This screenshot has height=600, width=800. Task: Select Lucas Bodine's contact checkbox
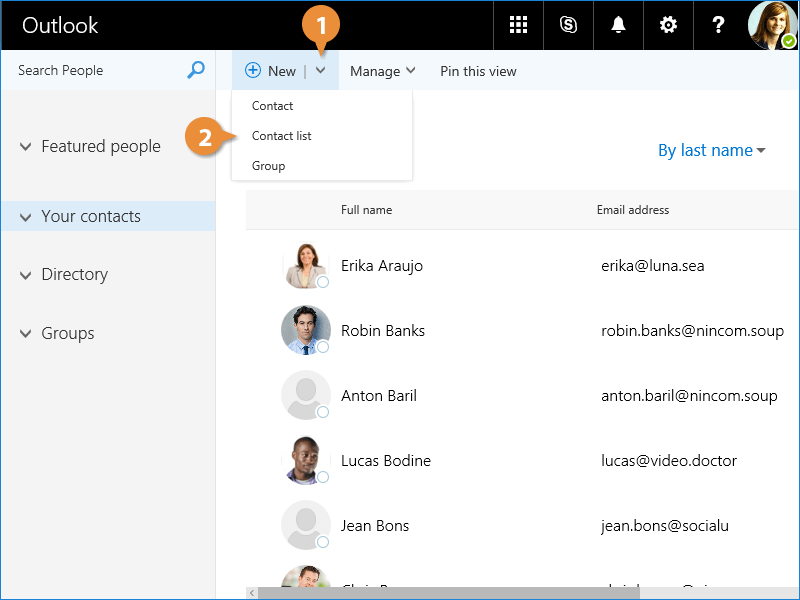coord(323,477)
